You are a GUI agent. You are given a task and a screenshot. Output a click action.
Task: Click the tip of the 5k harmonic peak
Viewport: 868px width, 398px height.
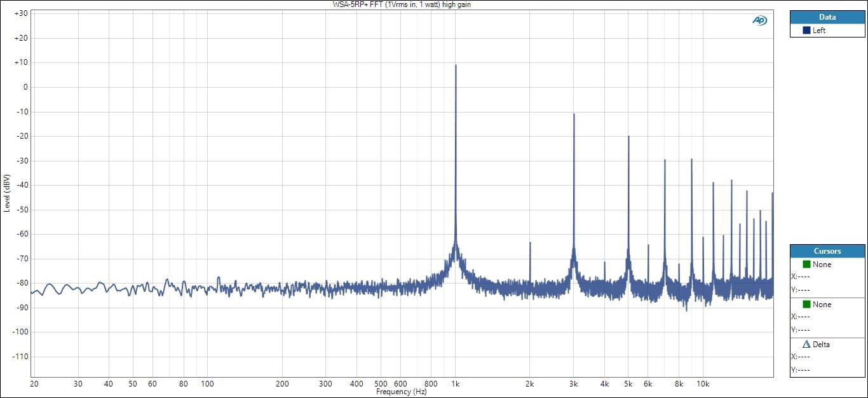628,137
